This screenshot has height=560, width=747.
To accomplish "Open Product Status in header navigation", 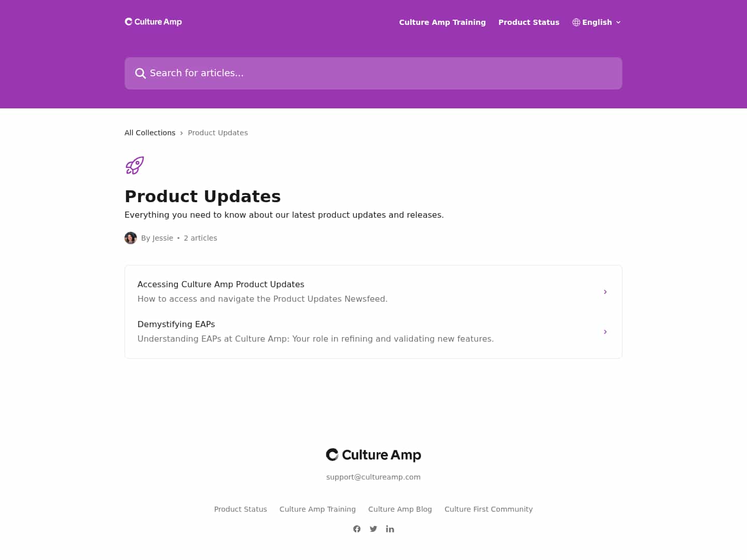I will [529, 22].
